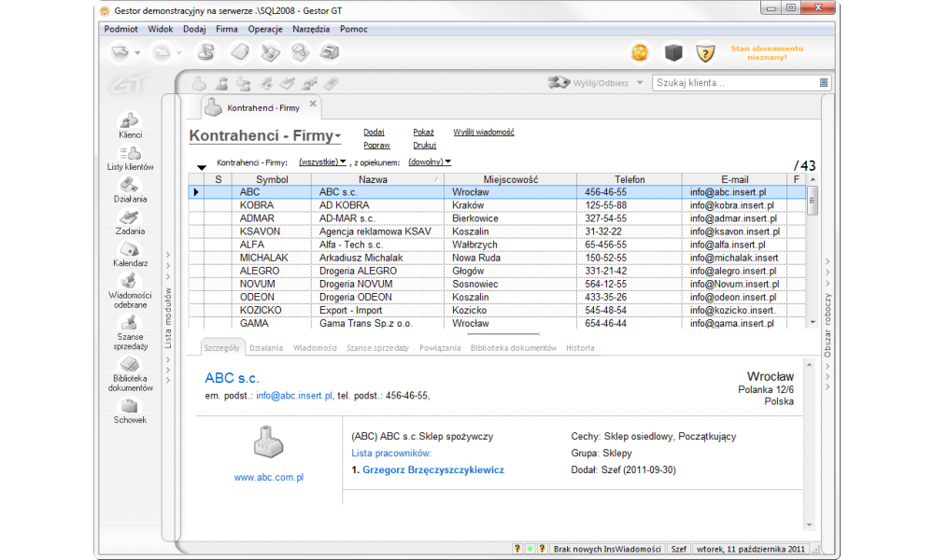Click the Drukuj link
This screenshot has width=934, height=560.
tap(424, 146)
